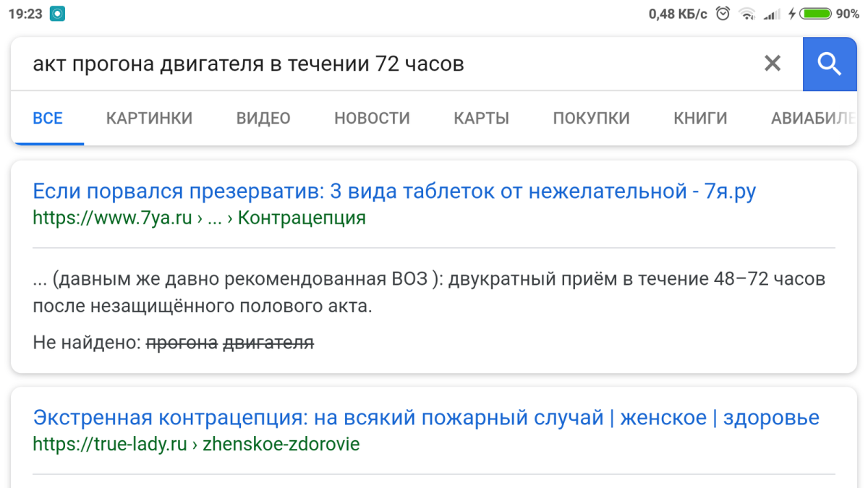Viewport: 868px width, 488px height.
Task: Tap the 'Не найдено:' label
Action: (x=87, y=343)
